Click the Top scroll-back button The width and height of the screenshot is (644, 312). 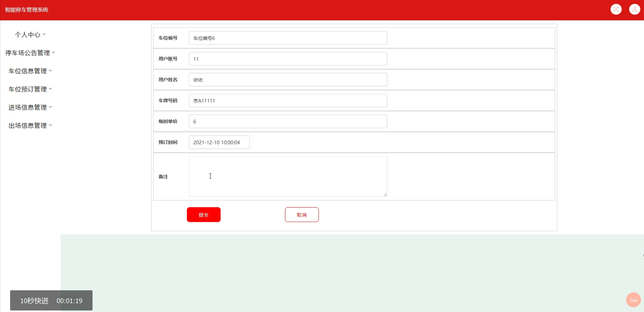coord(633,300)
